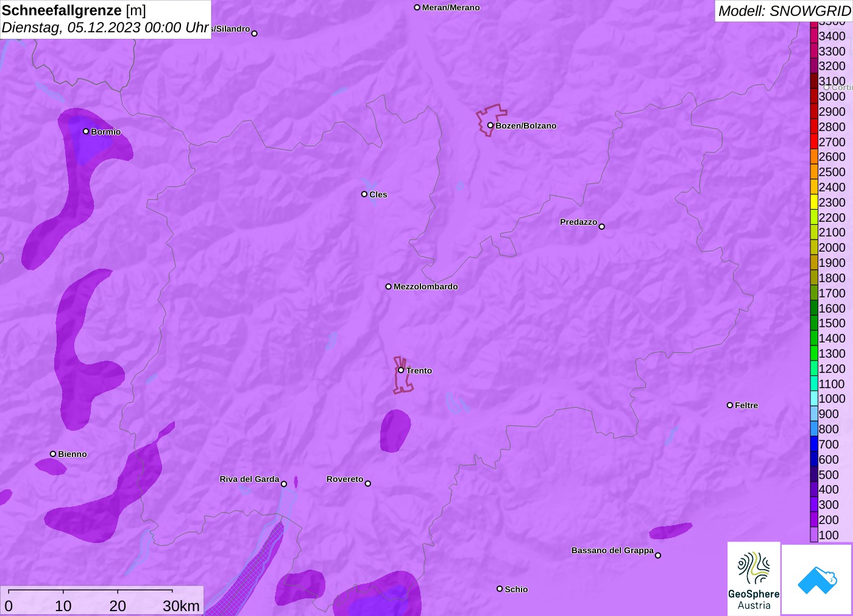Click the Feltre city marker dot
The height and width of the screenshot is (616, 853).
[730, 405]
